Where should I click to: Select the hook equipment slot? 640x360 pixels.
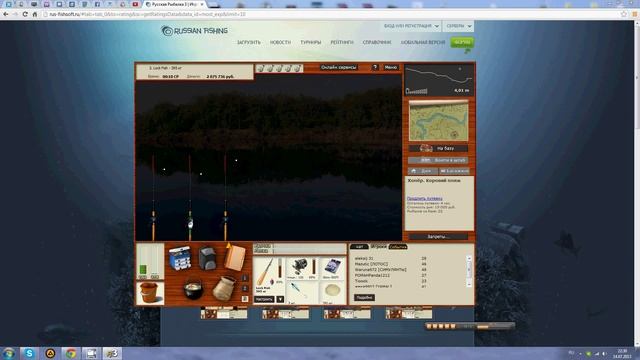tap(302, 292)
